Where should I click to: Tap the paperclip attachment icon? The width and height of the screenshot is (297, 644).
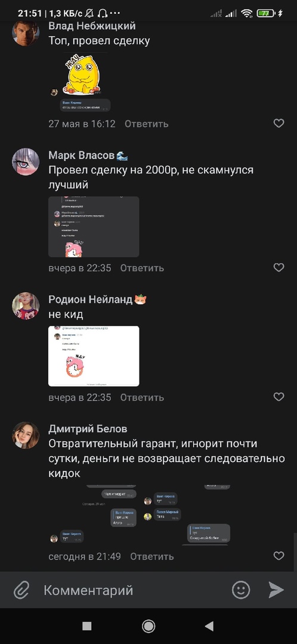(21, 590)
